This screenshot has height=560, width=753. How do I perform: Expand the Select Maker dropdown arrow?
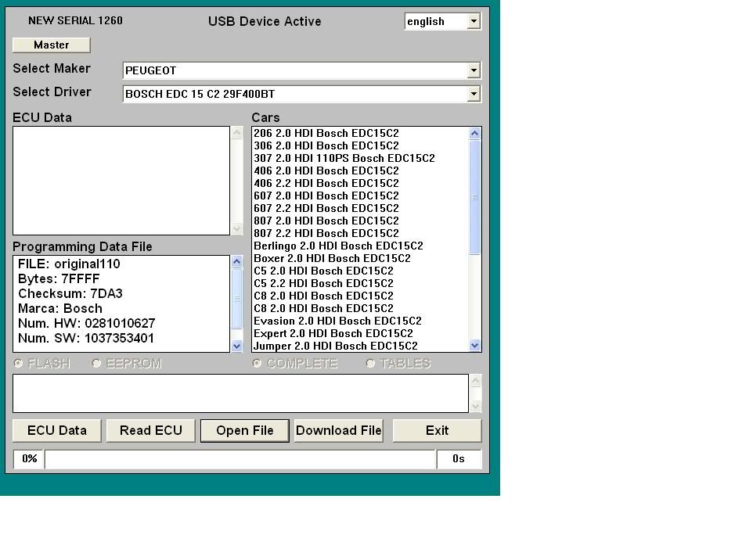(x=474, y=70)
